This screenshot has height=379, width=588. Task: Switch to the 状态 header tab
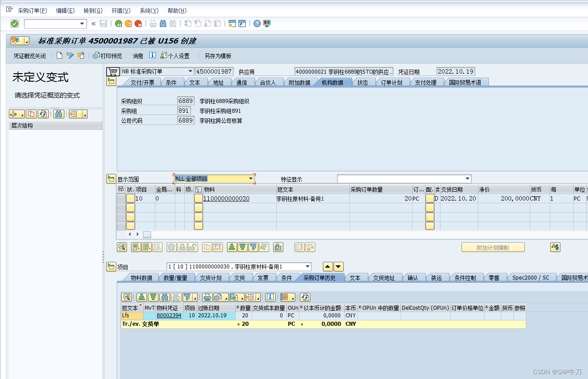pyautogui.click(x=362, y=83)
